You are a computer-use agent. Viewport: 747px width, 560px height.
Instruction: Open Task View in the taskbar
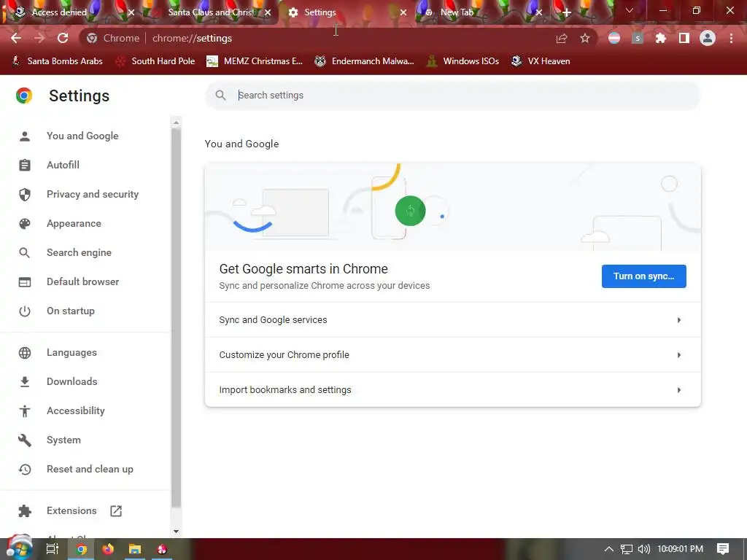(52, 549)
